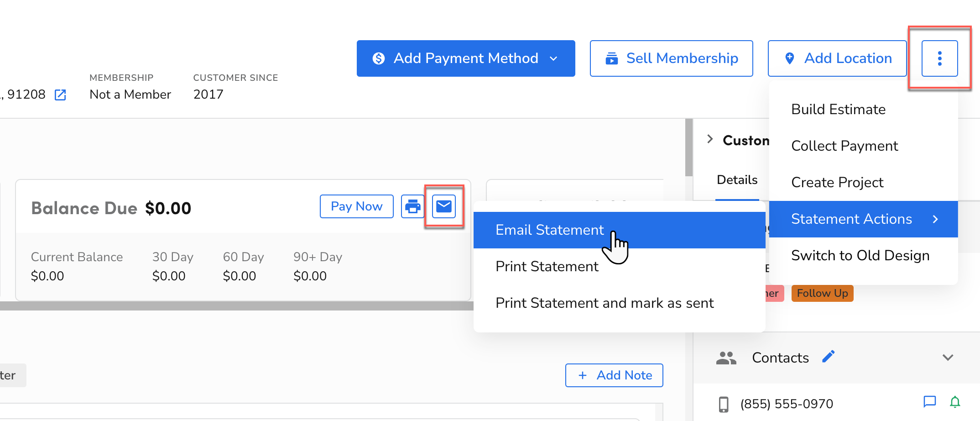Open the three-dot actions menu
The height and width of the screenshot is (421, 980).
coord(940,58)
